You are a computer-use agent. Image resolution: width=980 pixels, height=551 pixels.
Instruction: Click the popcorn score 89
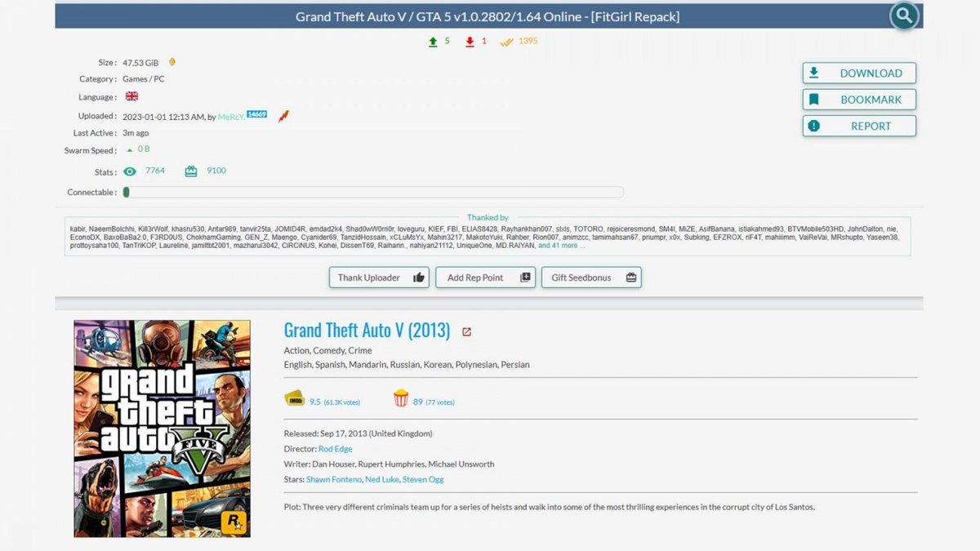point(418,402)
